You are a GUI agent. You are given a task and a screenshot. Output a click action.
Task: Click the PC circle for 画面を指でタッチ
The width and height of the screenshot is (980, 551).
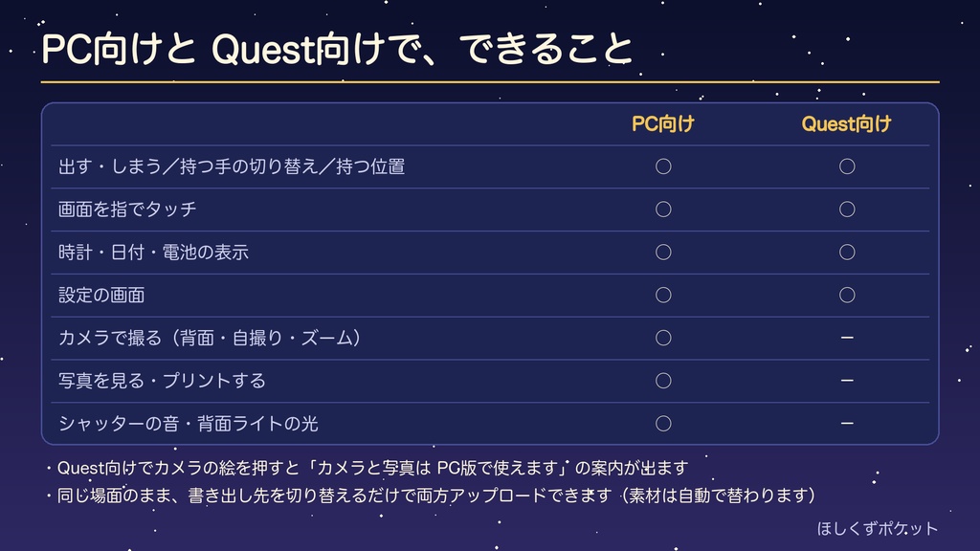(x=663, y=209)
